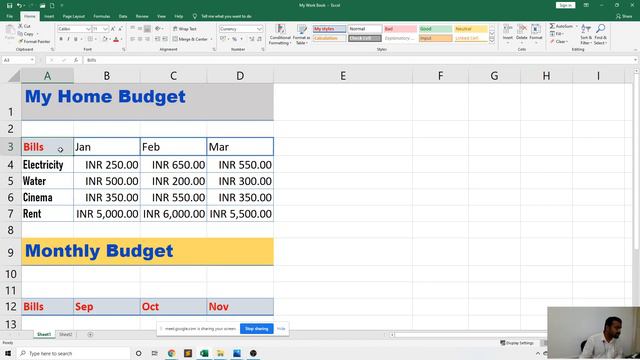Click the Decrease Indent icon
Viewport: 640px width, 360px height.
click(158, 39)
